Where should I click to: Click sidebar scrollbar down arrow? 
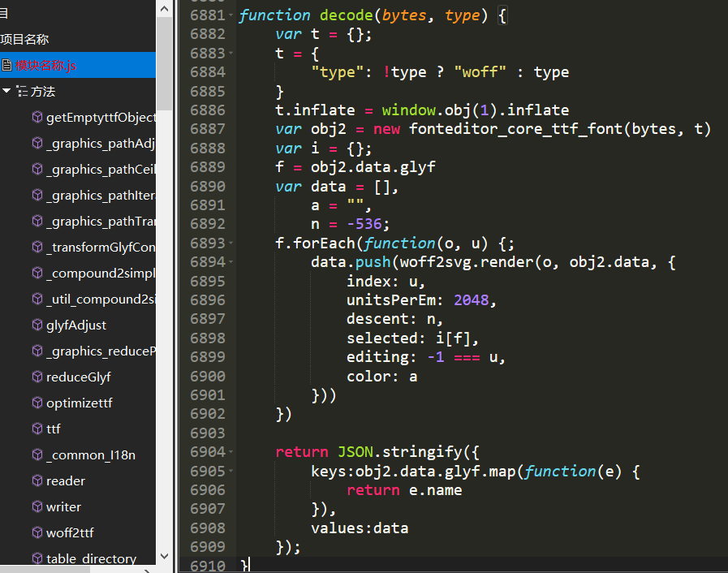click(x=165, y=556)
